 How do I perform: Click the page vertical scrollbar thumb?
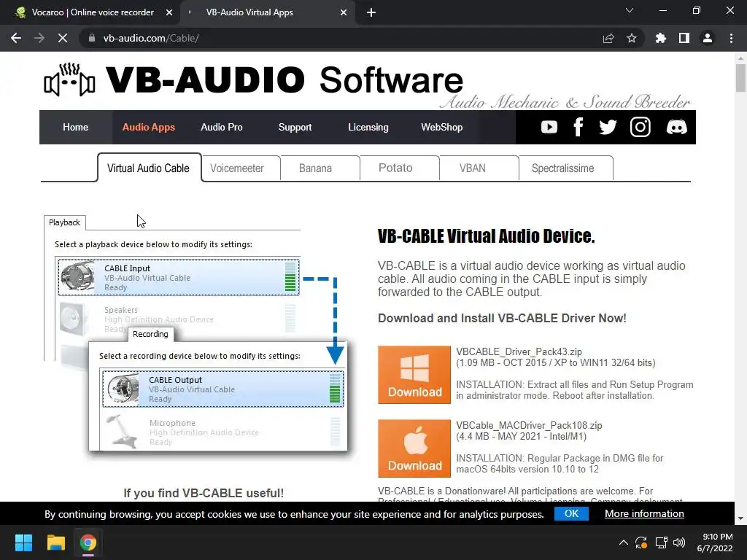point(740,77)
